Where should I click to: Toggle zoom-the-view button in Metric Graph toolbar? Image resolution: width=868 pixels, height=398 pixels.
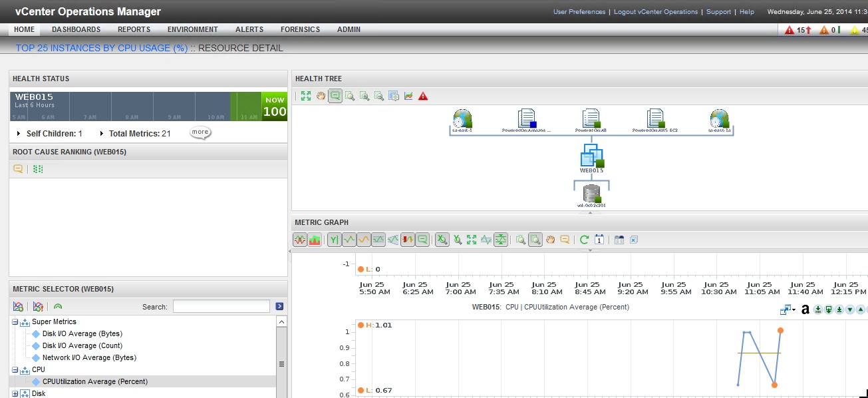point(535,240)
